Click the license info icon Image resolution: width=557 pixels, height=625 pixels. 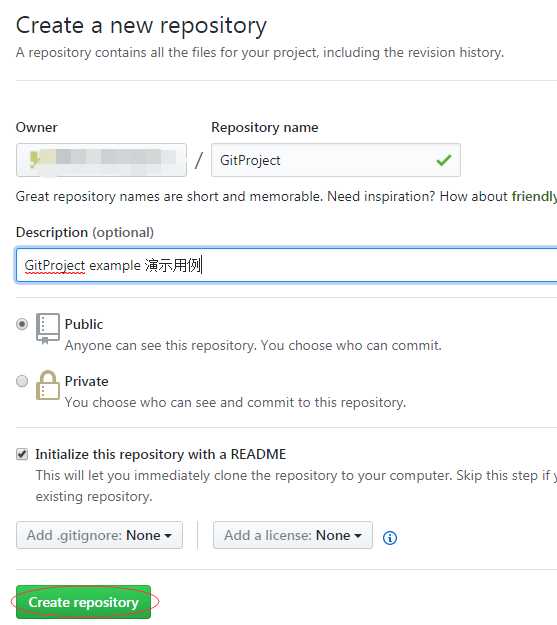click(390, 538)
